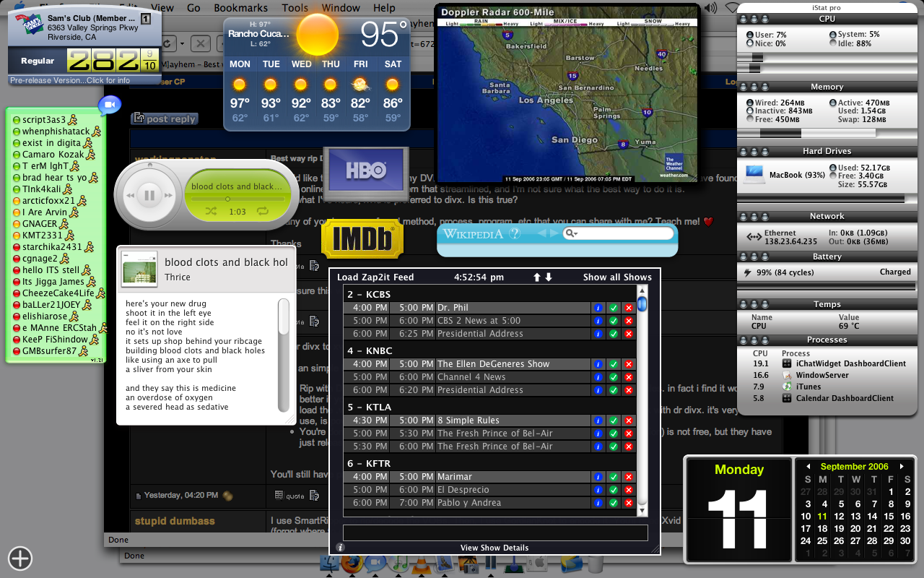
Task: Click red X for 6:25 PM Presidential Address
Action: 629,334
